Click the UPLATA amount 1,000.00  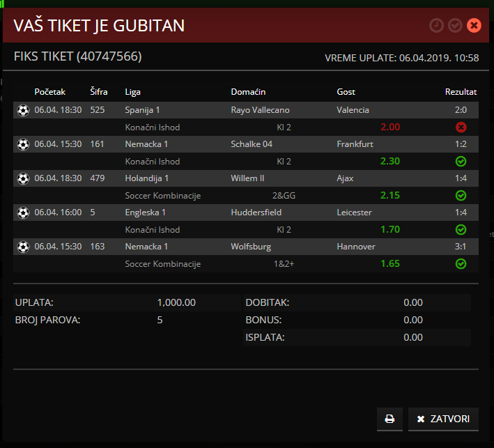[176, 303]
